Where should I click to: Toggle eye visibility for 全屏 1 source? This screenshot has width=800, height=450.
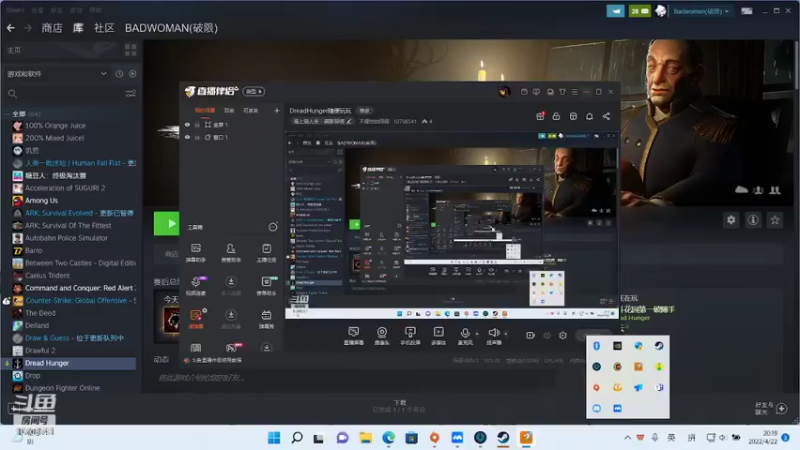(187, 124)
